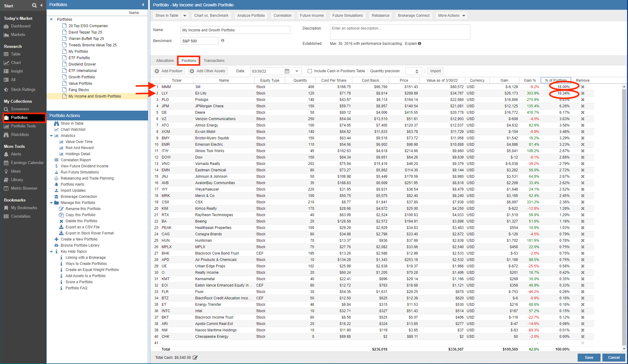Switch to the Transactions tab

click(214, 61)
